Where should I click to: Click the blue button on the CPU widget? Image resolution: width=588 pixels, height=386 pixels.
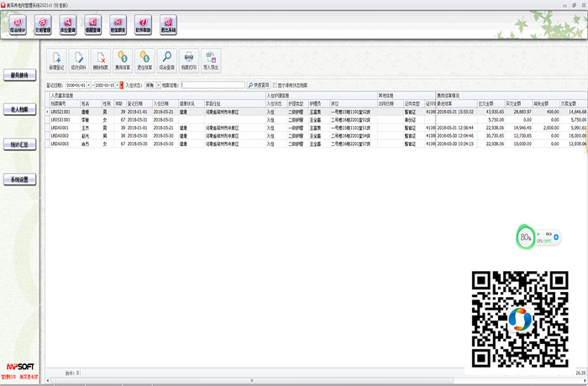click(556, 237)
